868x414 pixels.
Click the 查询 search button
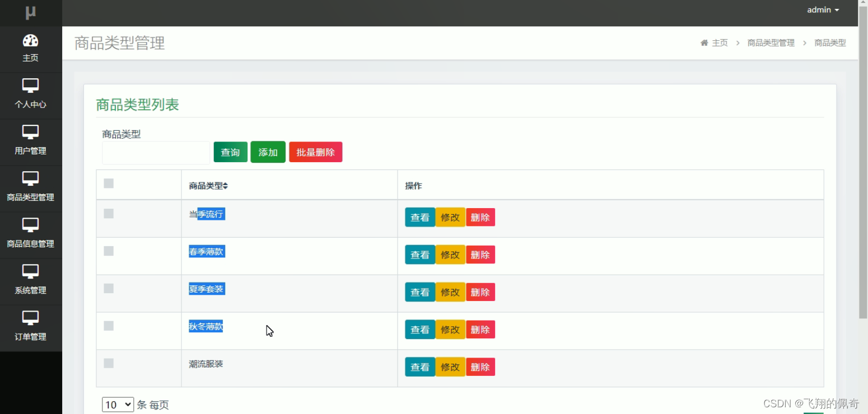point(230,152)
